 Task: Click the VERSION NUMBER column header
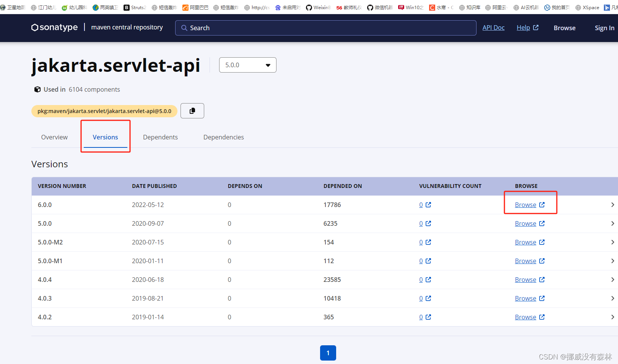[x=62, y=186]
